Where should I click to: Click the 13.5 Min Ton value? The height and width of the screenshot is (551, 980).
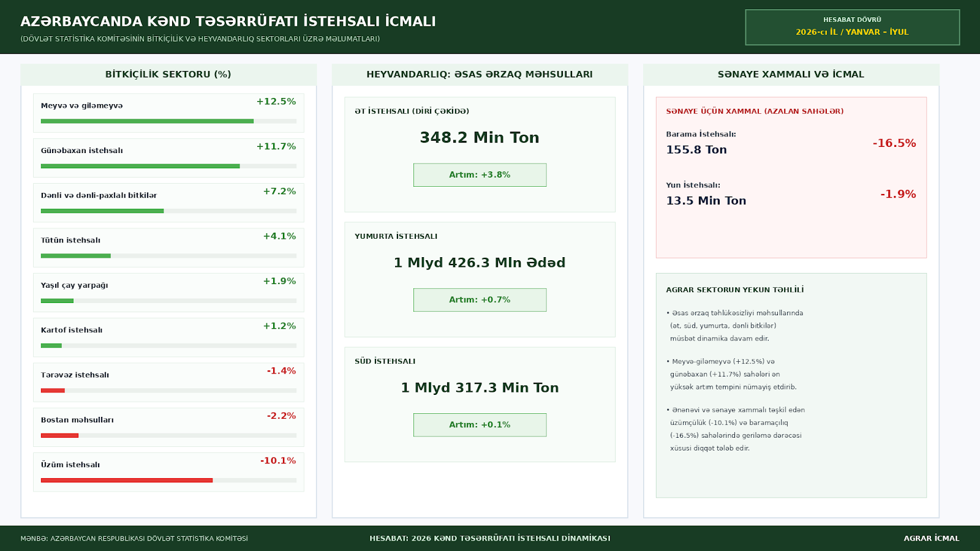tap(706, 201)
